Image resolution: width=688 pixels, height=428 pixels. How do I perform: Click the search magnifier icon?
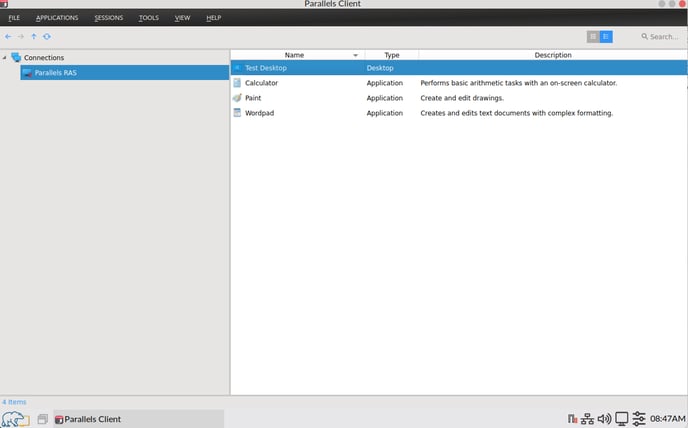tap(644, 36)
